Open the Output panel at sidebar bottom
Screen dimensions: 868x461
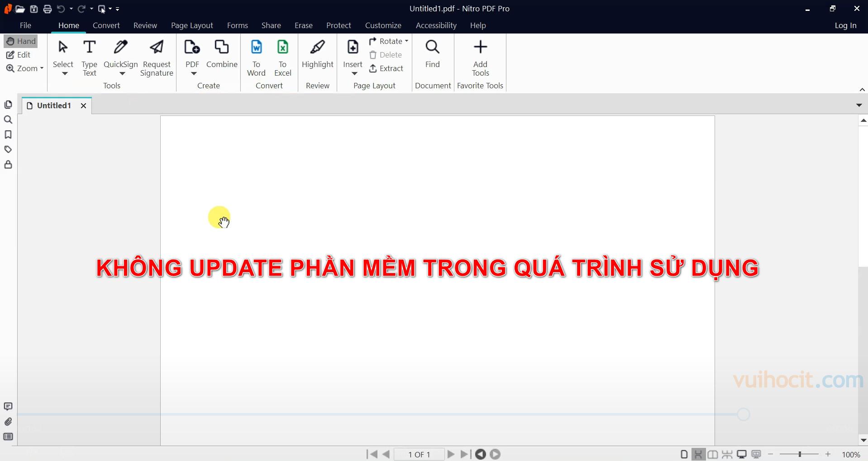tap(8, 437)
